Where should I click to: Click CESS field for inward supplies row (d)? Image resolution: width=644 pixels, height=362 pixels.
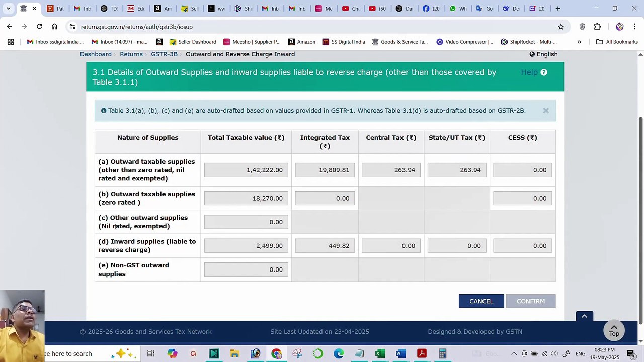click(x=523, y=246)
